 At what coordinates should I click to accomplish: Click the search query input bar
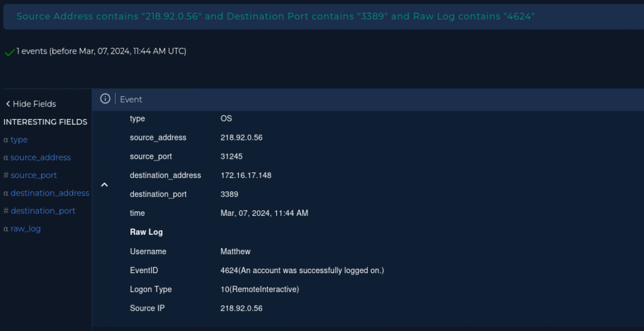[x=324, y=17]
